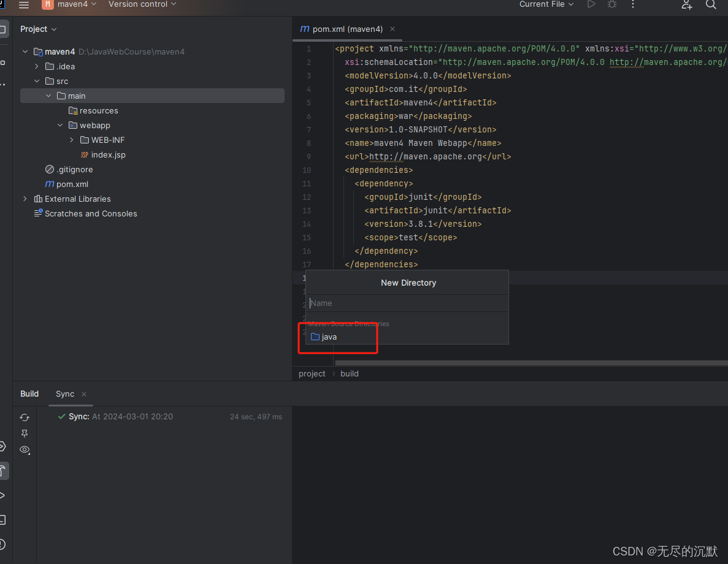728x564 pixels.
Task: Click the eye view options icon
Action: pyautogui.click(x=25, y=450)
